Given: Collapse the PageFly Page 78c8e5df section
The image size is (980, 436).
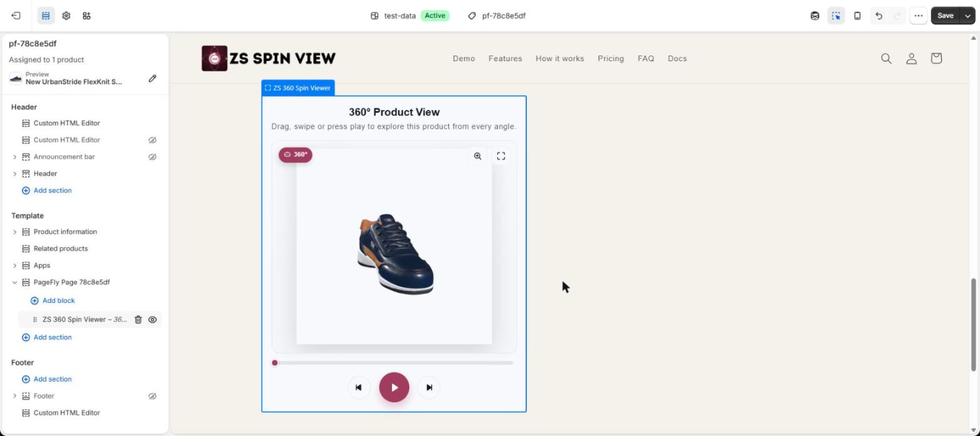Looking at the screenshot, I should 15,282.
